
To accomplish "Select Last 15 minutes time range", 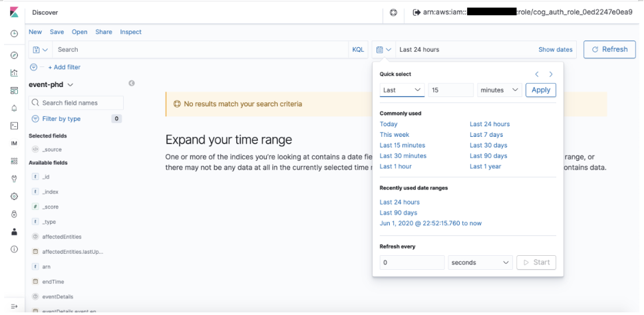I will pos(402,145).
